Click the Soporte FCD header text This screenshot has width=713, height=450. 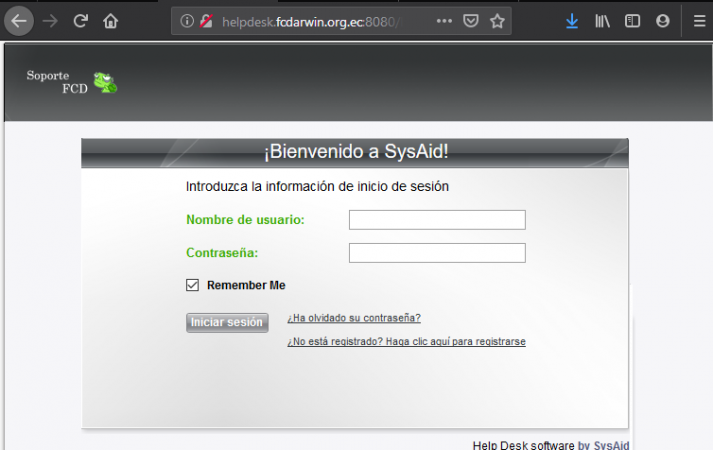point(57,82)
